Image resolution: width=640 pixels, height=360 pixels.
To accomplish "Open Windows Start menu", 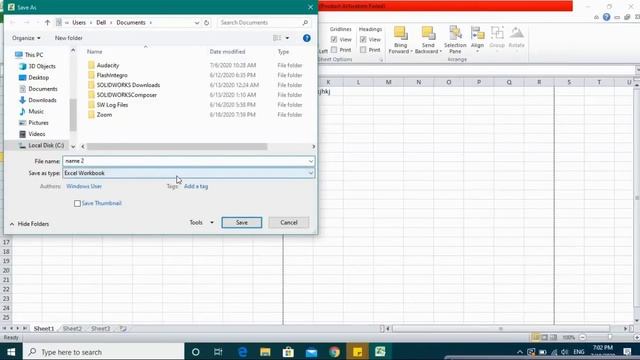I will click(11, 352).
